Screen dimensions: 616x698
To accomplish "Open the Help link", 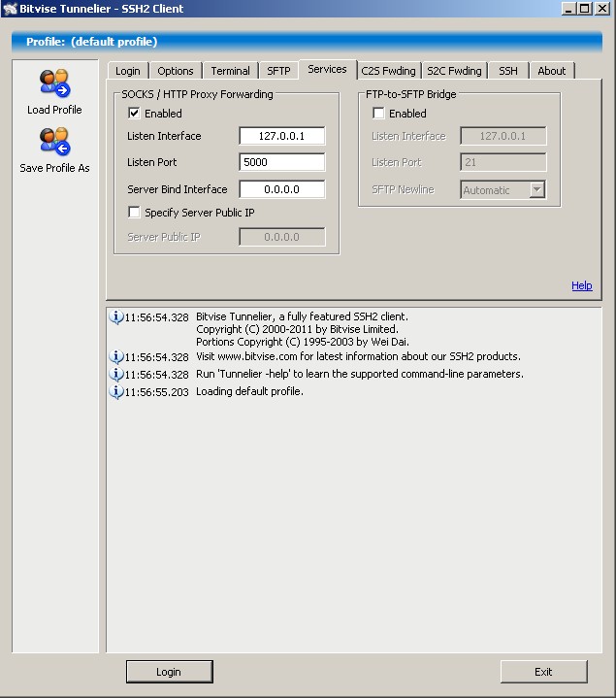I will point(582,285).
